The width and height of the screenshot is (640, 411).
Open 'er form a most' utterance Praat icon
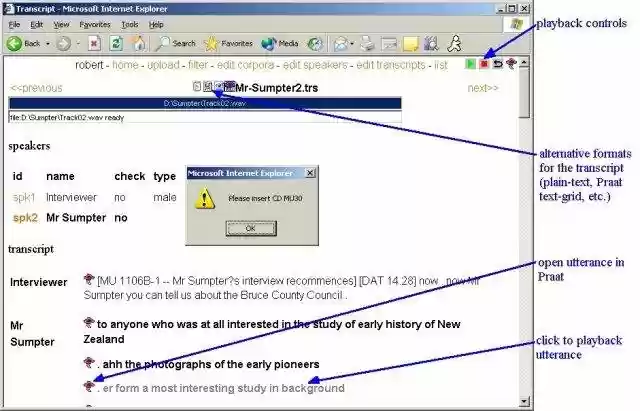click(x=89, y=386)
